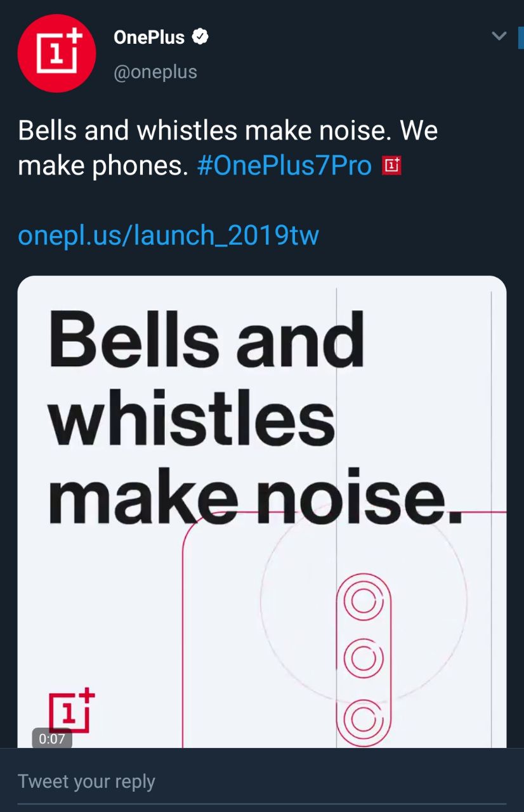
Task: Follow the onepl.us/launch_2019tw link
Action: click(x=168, y=235)
